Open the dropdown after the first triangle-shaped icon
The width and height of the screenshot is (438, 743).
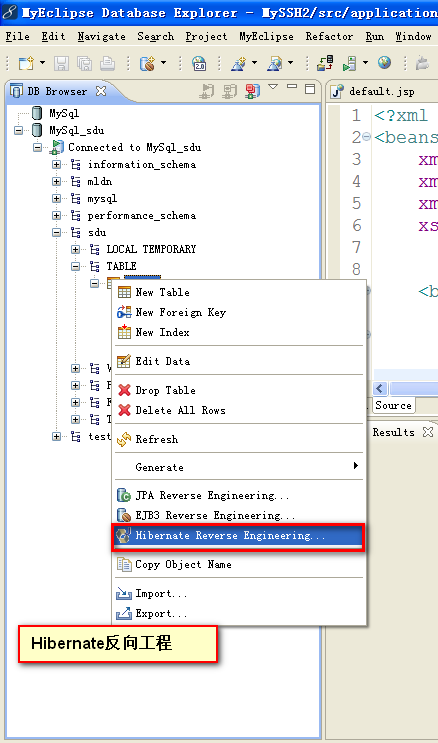(x=255, y=63)
